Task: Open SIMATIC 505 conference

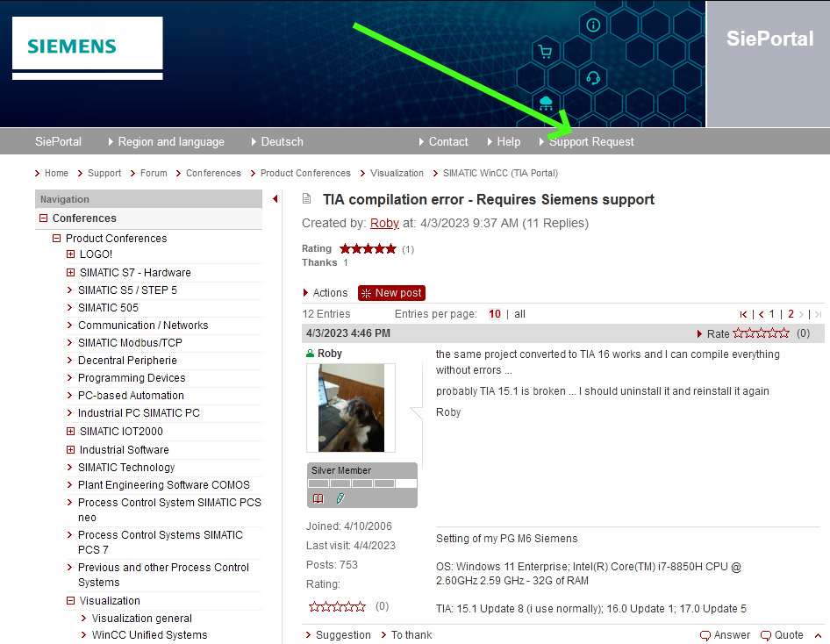Action: 108,307
